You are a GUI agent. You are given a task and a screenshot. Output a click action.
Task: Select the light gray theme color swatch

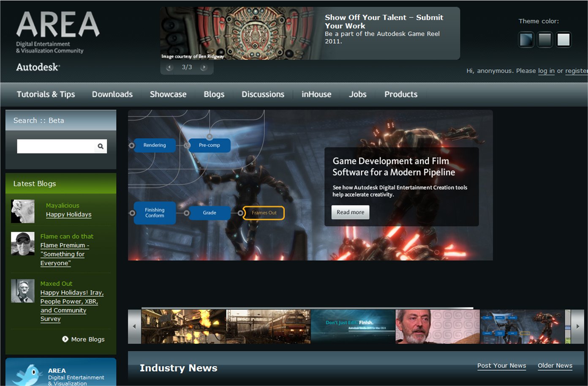tap(563, 40)
